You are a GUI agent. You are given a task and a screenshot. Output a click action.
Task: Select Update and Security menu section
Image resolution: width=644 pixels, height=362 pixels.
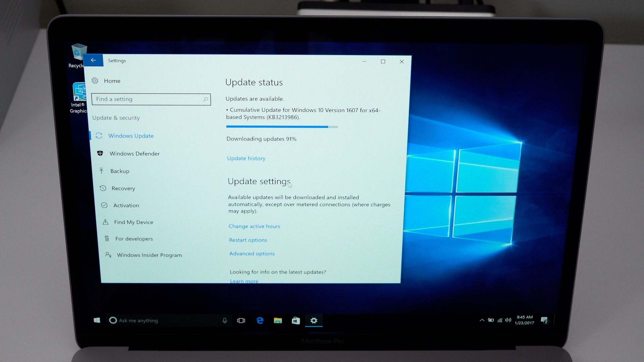pos(116,118)
